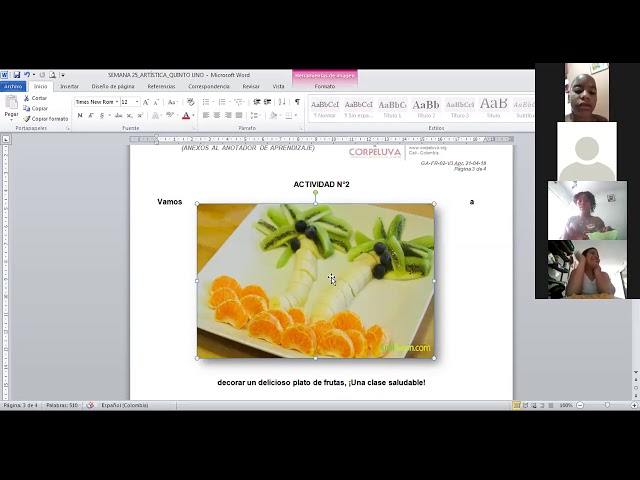Center text in Párrafo group
The width and height of the screenshot is (640, 480).
pyautogui.click(x=217, y=116)
